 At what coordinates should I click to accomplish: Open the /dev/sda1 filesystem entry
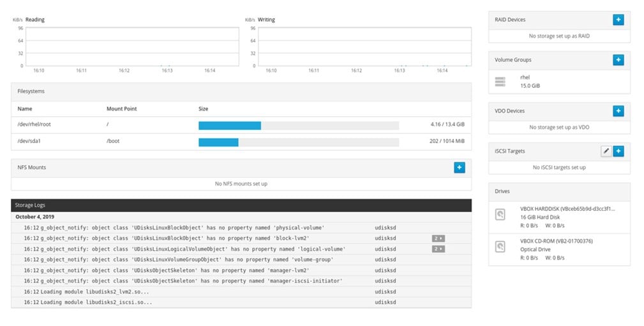pos(29,141)
